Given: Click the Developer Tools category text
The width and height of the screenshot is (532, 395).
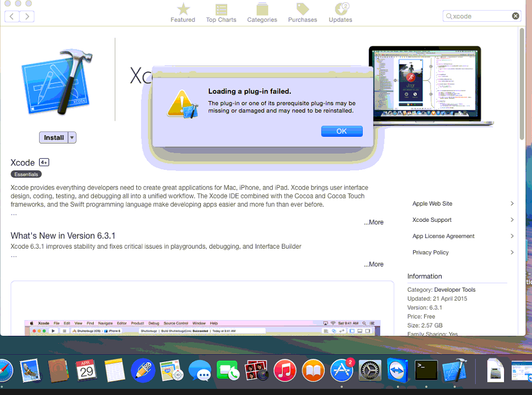Looking at the screenshot, I should click(454, 290).
